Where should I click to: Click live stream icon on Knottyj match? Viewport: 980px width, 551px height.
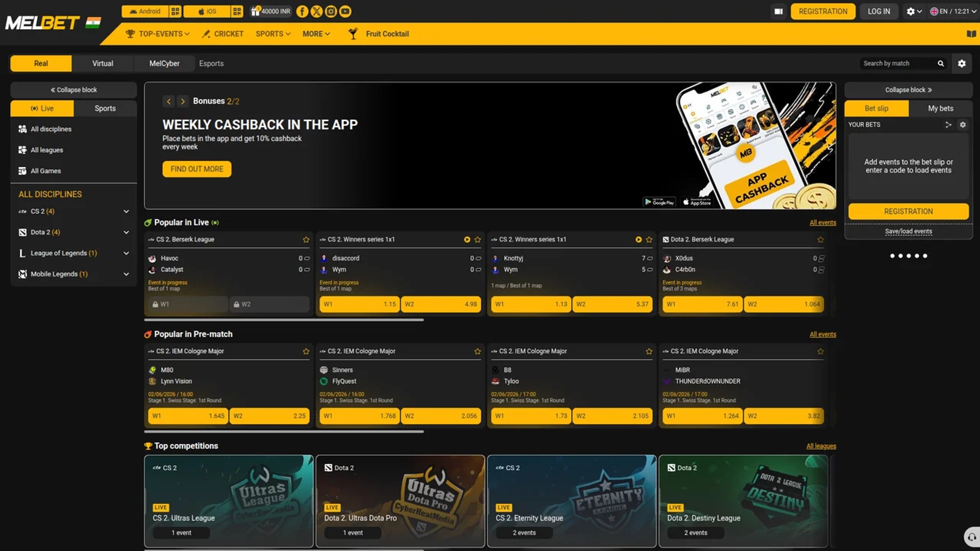638,240
